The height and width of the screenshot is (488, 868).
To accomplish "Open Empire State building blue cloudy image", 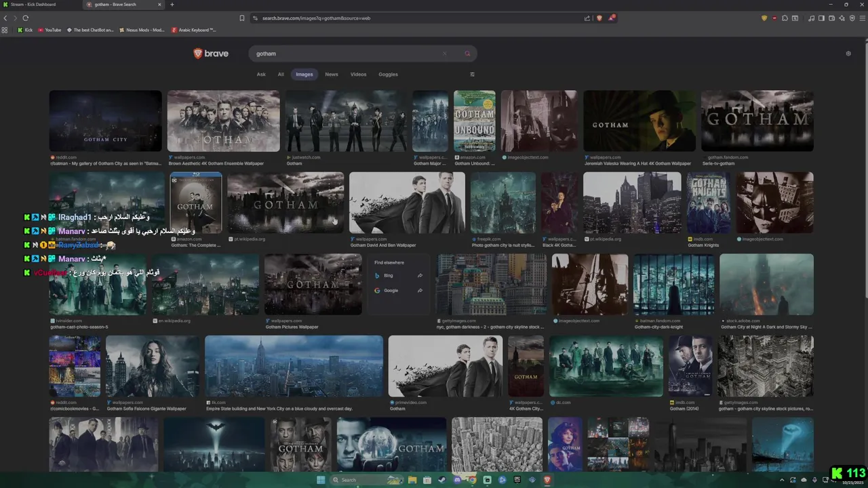I will [x=294, y=366].
